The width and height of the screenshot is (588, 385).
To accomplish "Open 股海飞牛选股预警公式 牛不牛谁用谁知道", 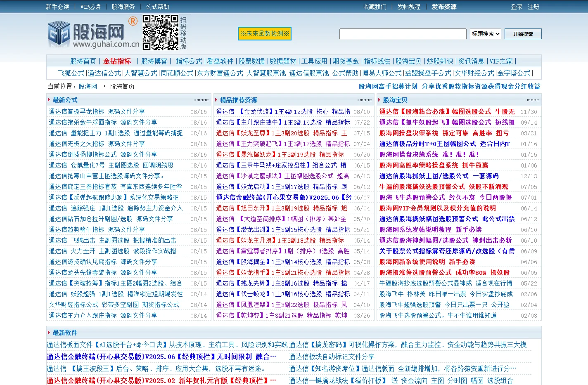I will (x=438, y=315).
